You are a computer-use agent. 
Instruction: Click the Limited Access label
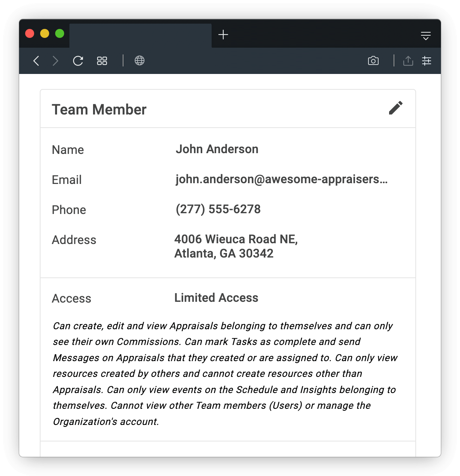point(216,298)
